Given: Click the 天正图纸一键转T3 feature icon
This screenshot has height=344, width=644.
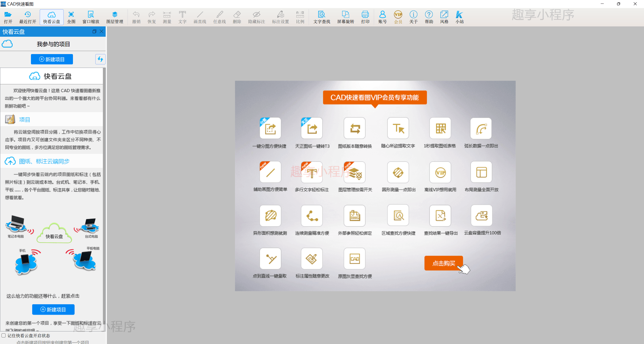Looking at the screenshot, I should 312,128.
